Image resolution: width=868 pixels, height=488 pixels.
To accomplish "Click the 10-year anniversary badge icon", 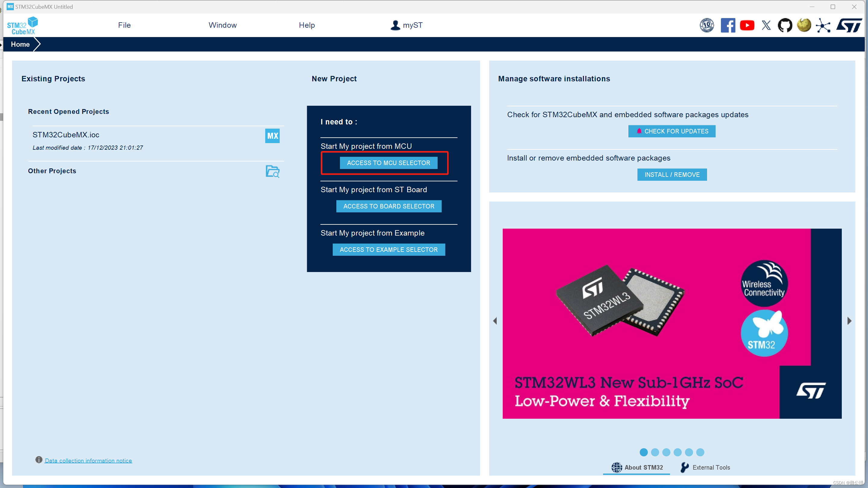I will pos(706,25).
